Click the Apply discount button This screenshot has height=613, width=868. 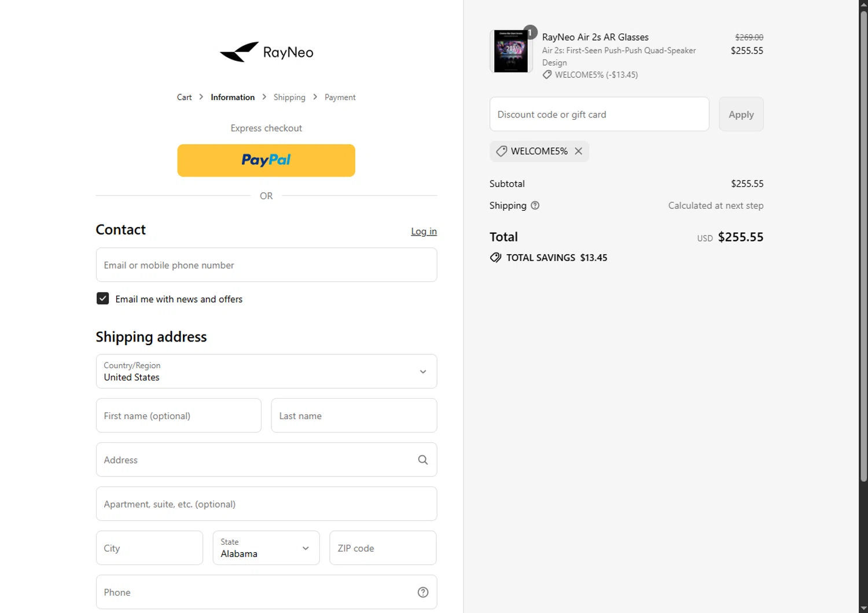tap(741, 114)
